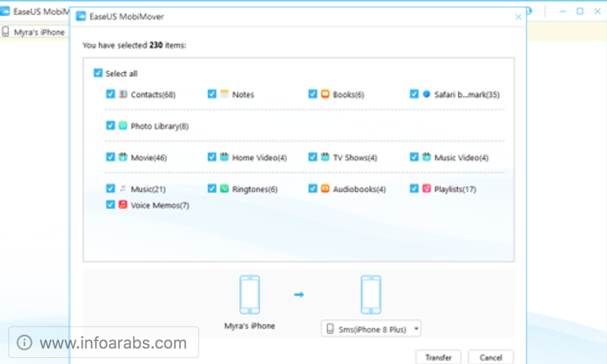Click the Playlists icon
The height and width of the screenshot is (364, 607).
pyautogui.click(x=427, y=189)
